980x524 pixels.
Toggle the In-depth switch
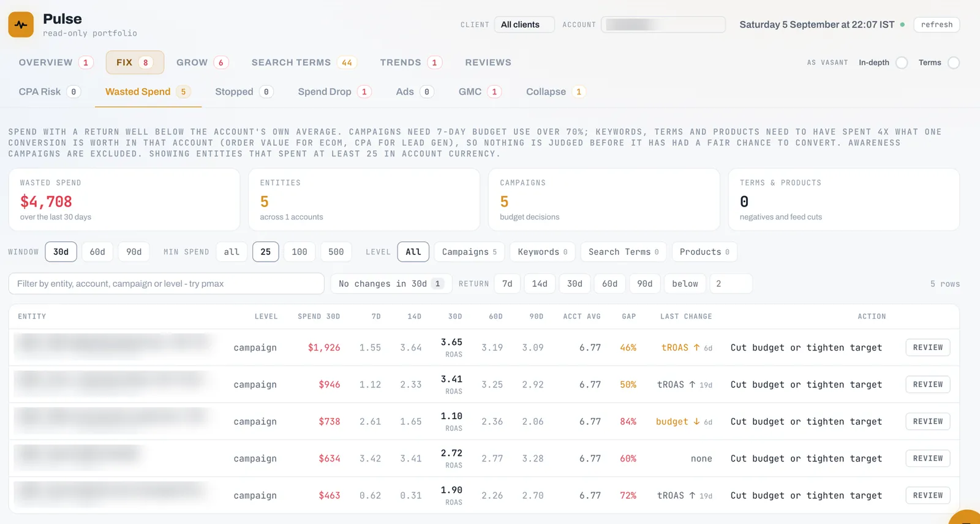(902, 63)
